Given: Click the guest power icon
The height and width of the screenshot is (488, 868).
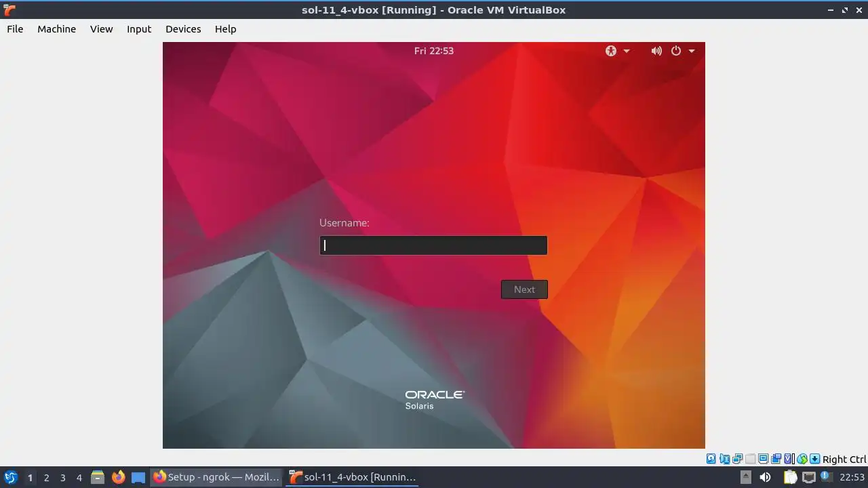Looking at the screenshot, I should point(676,51).
